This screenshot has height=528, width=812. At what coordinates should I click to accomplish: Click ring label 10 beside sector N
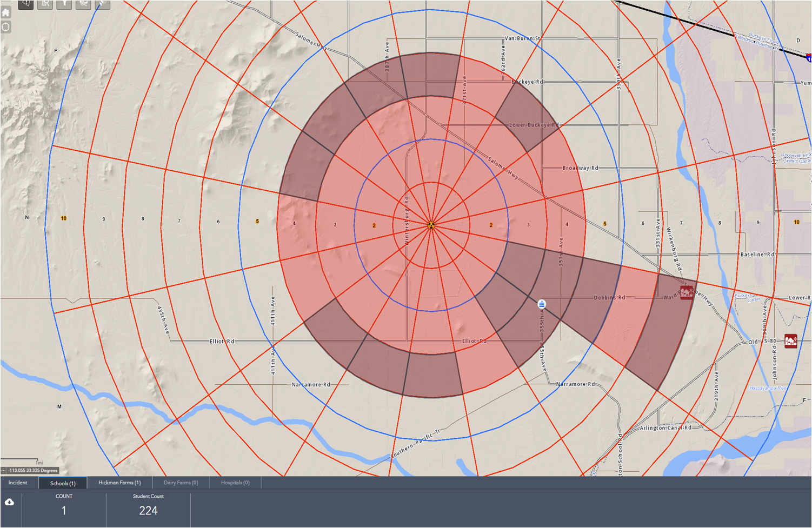[64, 218]
